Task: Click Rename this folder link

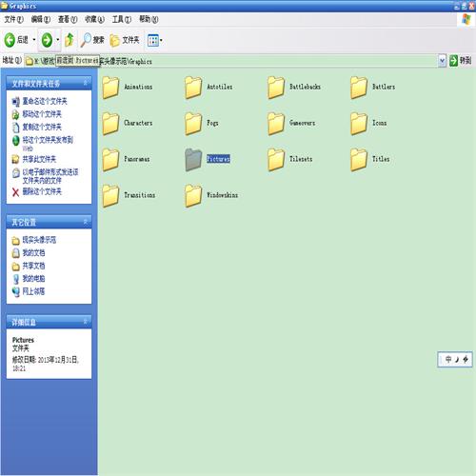Action: tap(45, 102)
